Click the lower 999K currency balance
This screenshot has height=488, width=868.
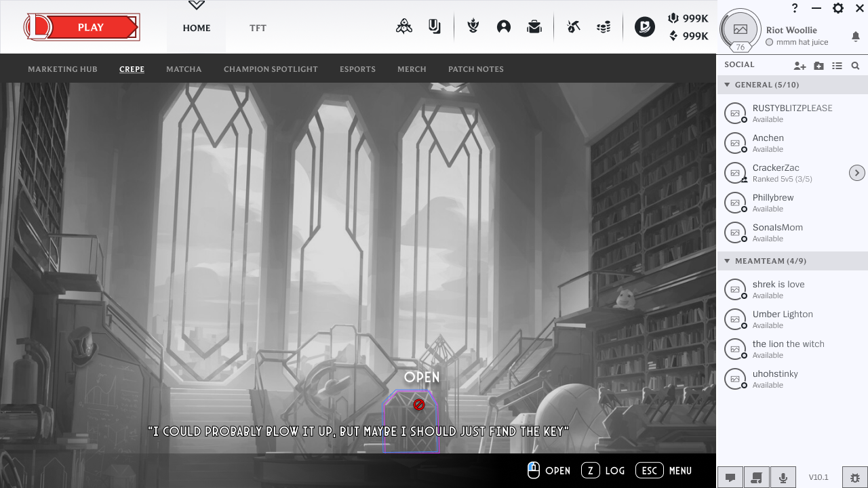pos(688,36)
